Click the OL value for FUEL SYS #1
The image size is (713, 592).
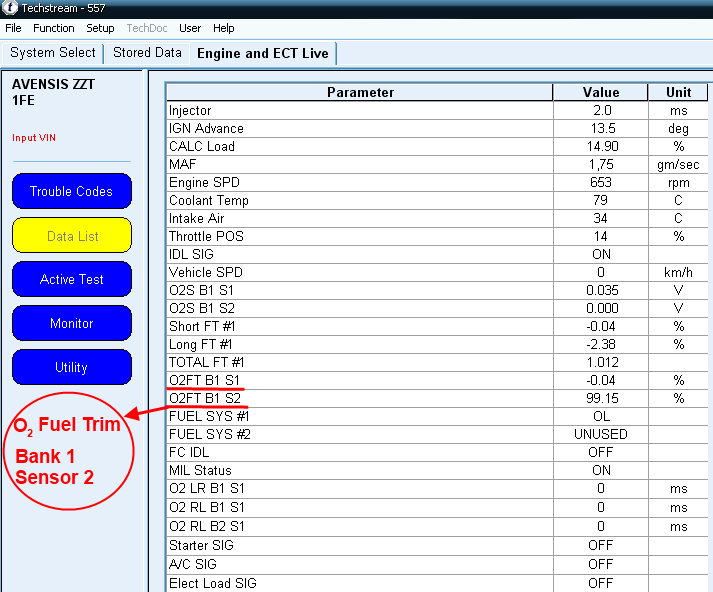601,416
